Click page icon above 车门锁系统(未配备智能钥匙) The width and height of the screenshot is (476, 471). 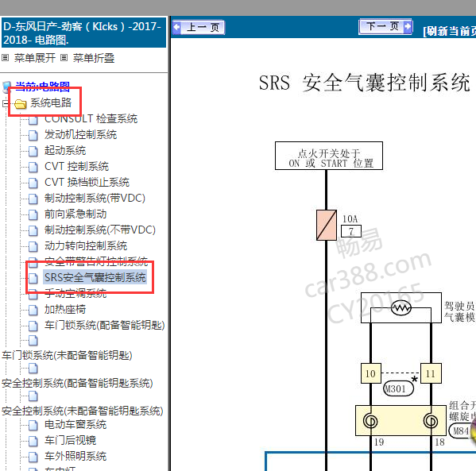pyautogui.click(x=33, y=341)
